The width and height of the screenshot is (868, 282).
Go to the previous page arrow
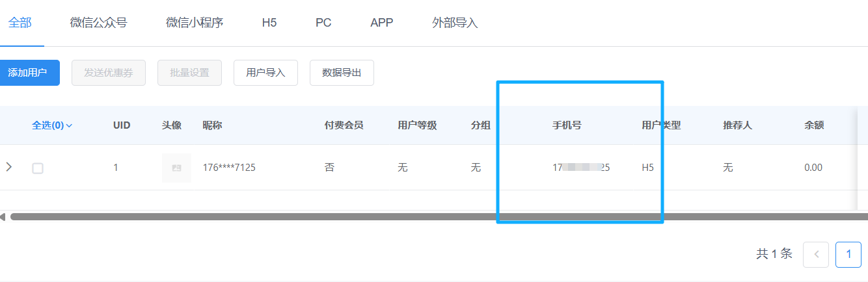click(816, 255)
